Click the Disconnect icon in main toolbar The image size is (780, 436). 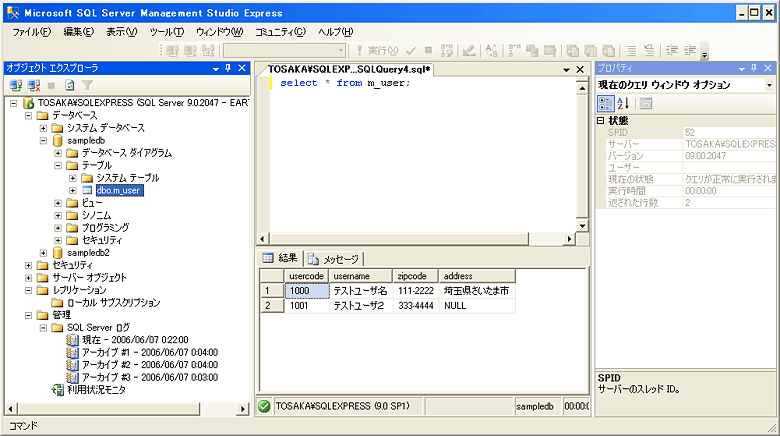click(x=190, y=50)
